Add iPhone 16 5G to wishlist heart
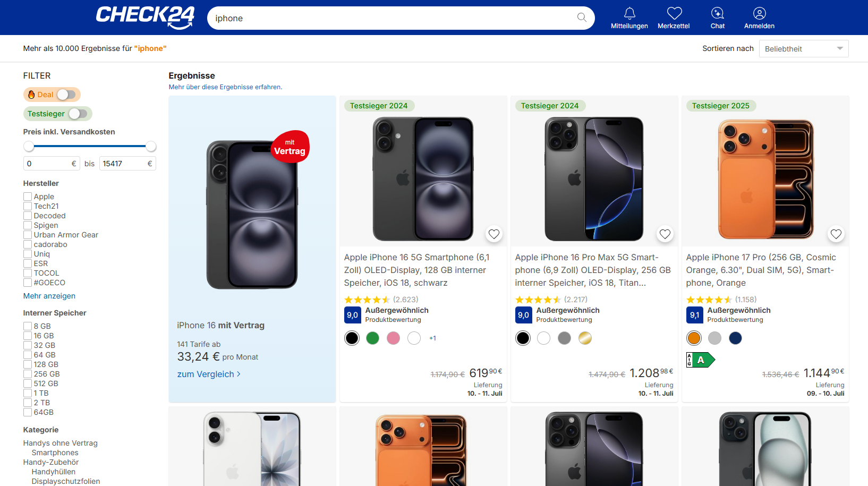This screenshot has height=486, width=868. (494, 234)
